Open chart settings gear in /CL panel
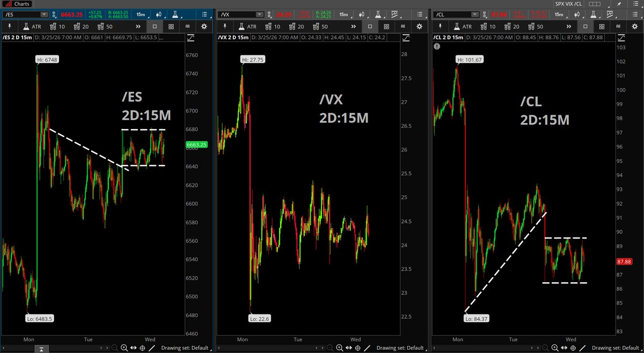Image resolution: width=644 pixels, height=353 pixels. pos(634,26)
